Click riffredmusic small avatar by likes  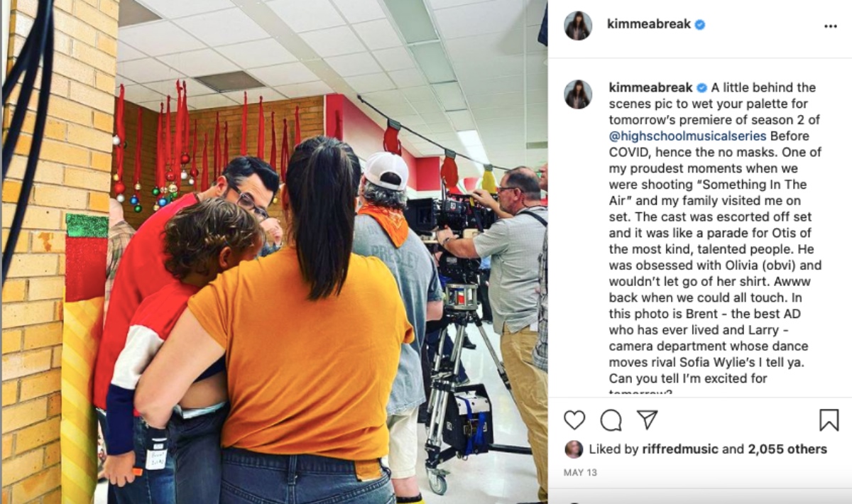[x=574, y=449]
